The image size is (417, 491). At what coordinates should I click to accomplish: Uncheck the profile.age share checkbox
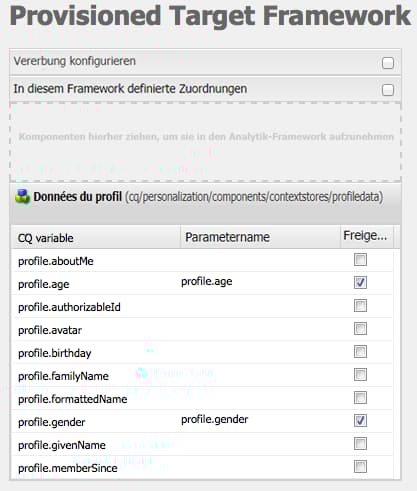coord(360,282)
